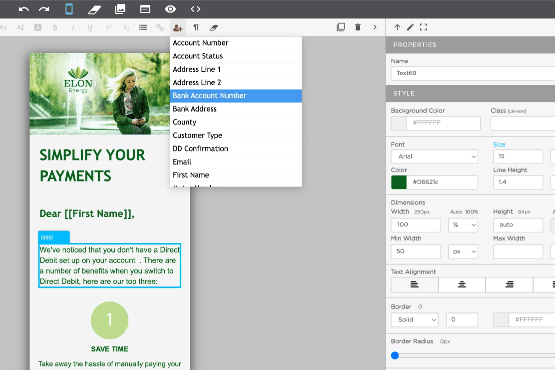This screenshot has height=370, width=555.
Task: Click the Max Width input field
Action: tap(518, 251)
